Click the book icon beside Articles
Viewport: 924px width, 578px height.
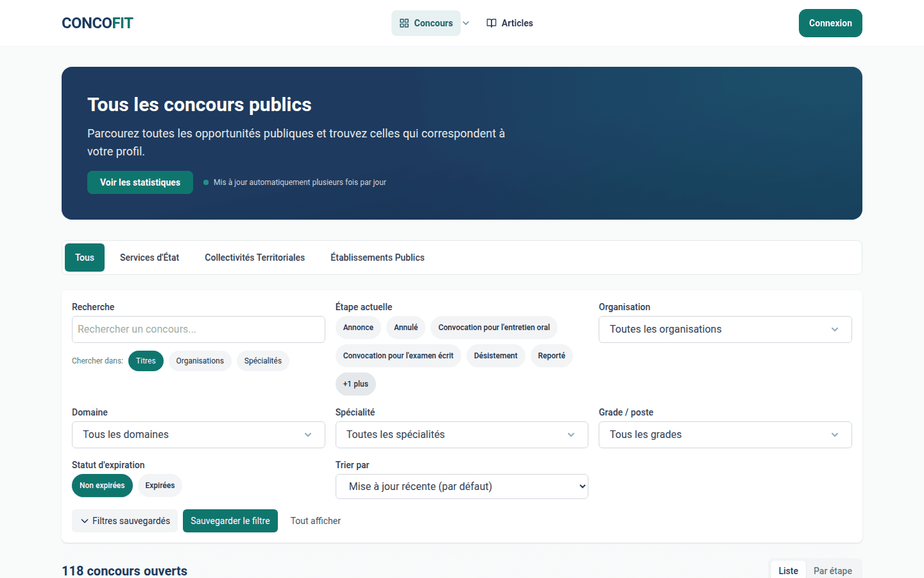click(x=492, y=23)
